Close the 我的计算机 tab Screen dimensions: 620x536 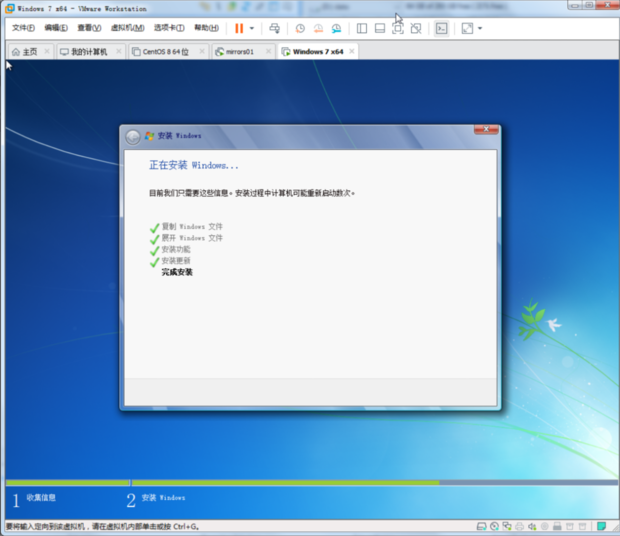(x=119, y=51)
